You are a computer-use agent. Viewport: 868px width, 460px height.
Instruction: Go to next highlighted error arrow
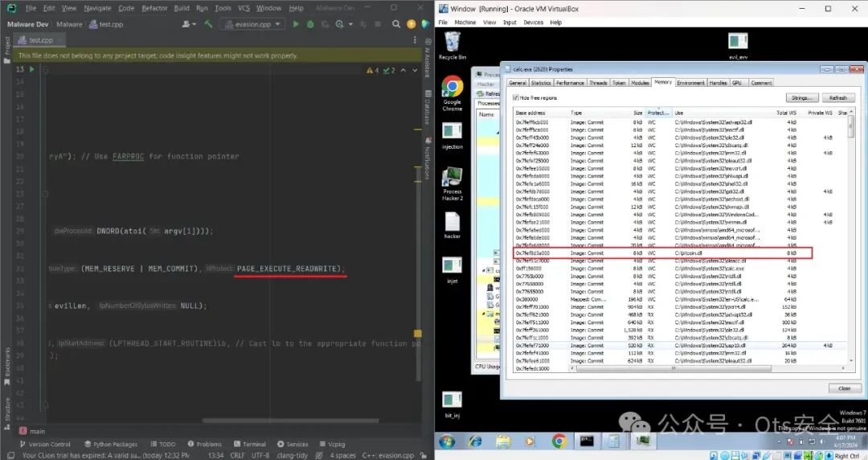pos(415,71)
